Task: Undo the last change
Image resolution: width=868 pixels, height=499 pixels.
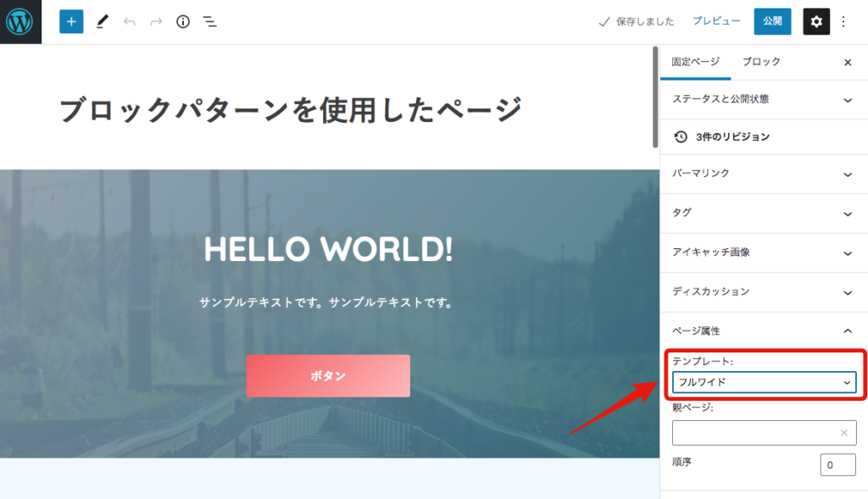Action: pyautogui.click(x=130, y=21)
